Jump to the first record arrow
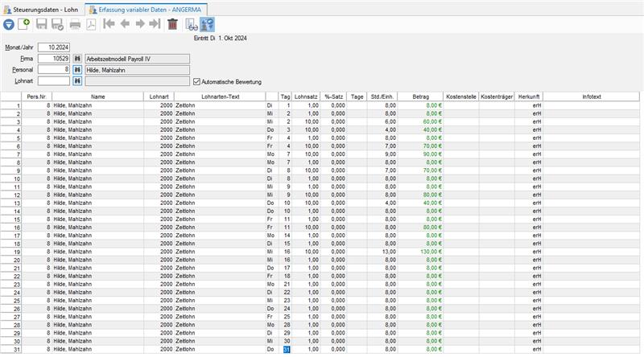The width and height of the screenshot is (644, 357). [x=109, y=24]
